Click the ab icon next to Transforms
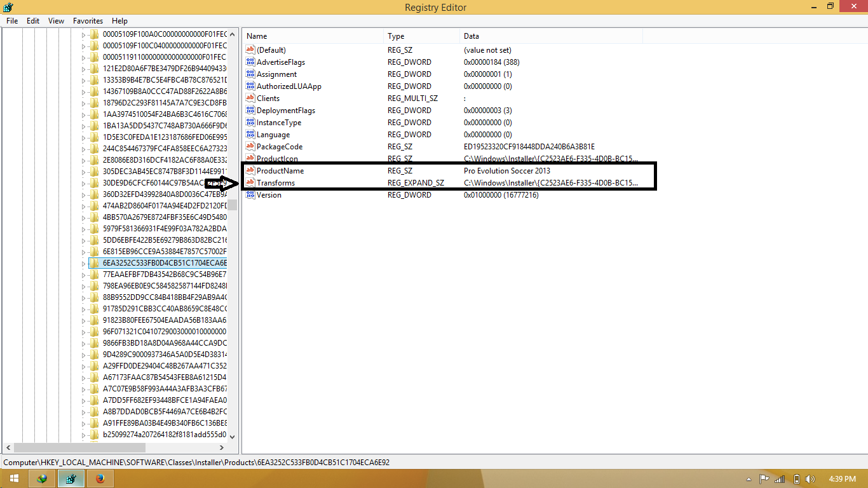The image size is (868, 488). click(x=250, y=182)
